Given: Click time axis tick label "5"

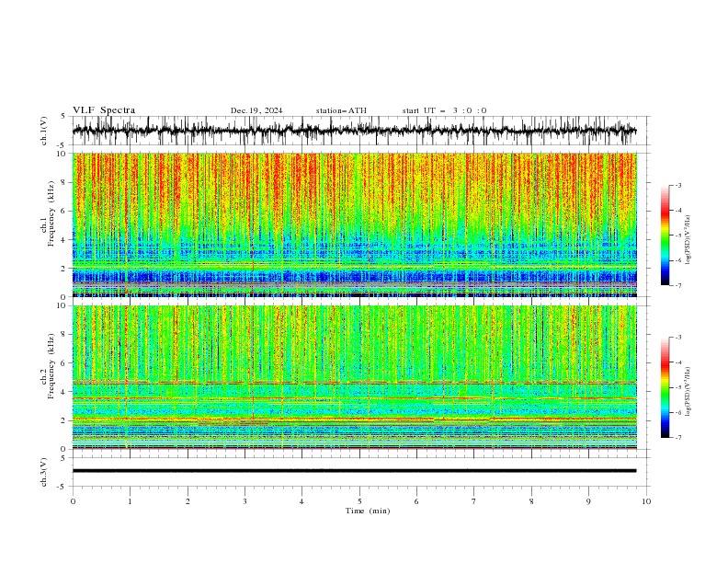Looking at the screenshot, I should tap(359, 501).
